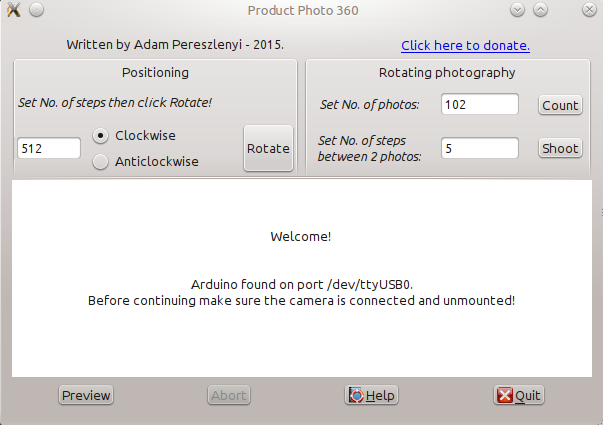Maximize the Product Photo 360 window

point(540,10)
